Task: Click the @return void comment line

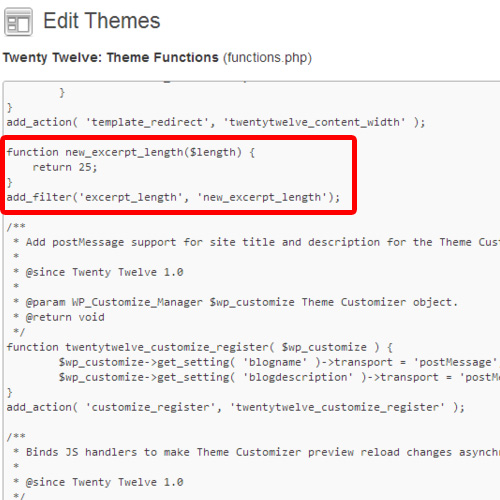Action: tap(59, 317)
